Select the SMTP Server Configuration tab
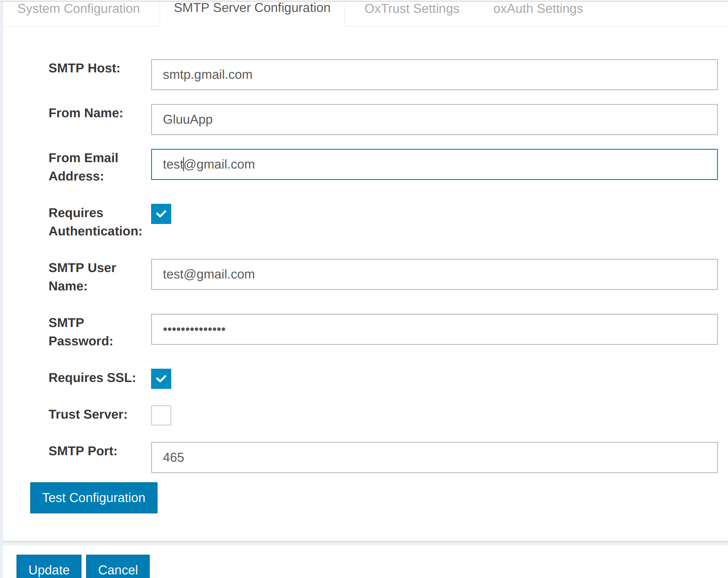The image size is (728, 578). pyautogui.click(x=252, y=8)
